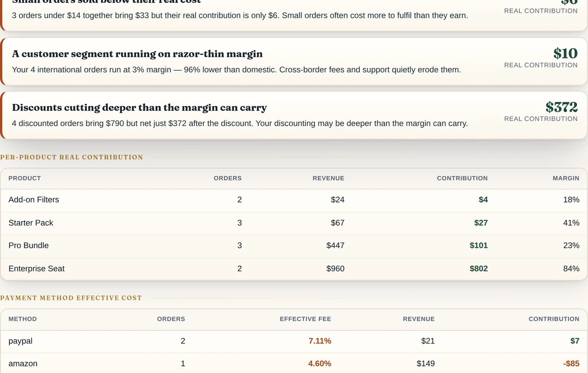
Task: Click the $67 revenue for Starter Pack
Action: point(337,223)
